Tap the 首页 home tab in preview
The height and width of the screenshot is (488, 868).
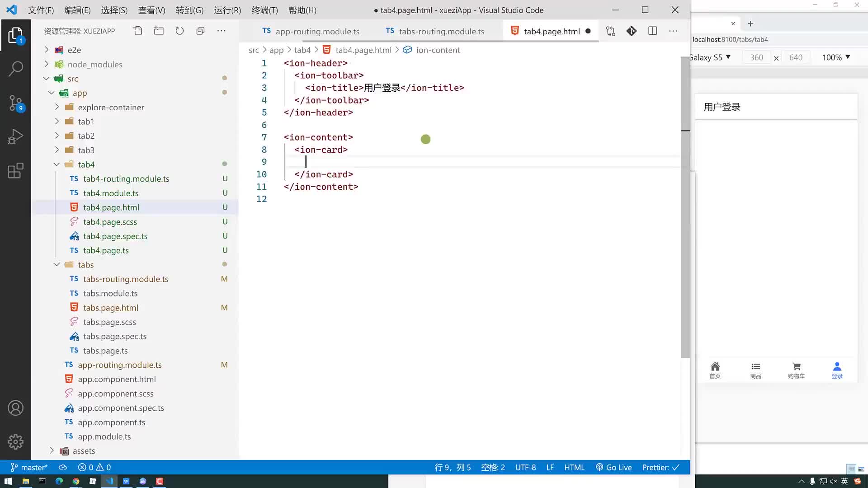715,370
